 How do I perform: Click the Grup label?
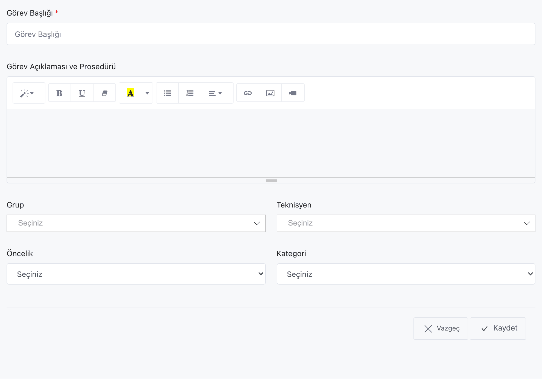tap(15, 205)
